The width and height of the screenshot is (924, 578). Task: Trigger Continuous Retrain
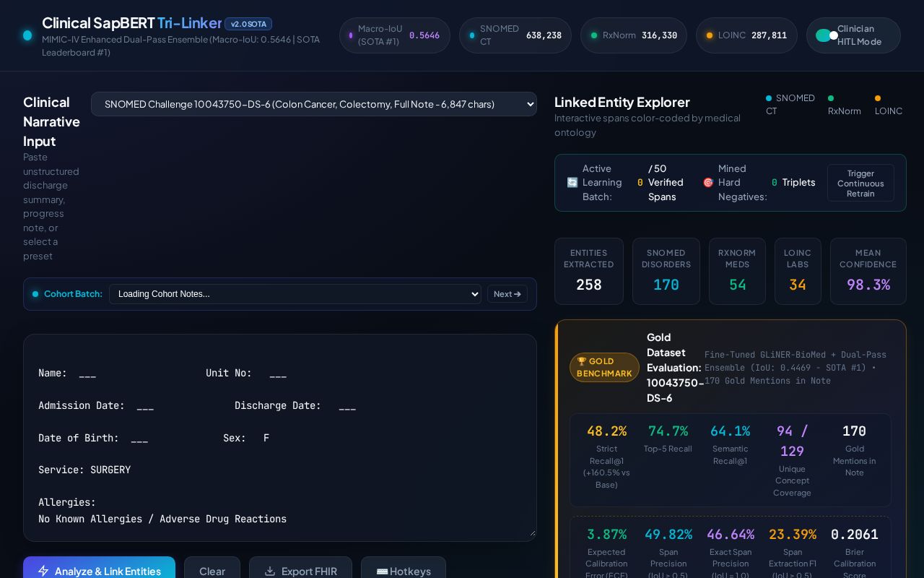[x=860, y=183]
